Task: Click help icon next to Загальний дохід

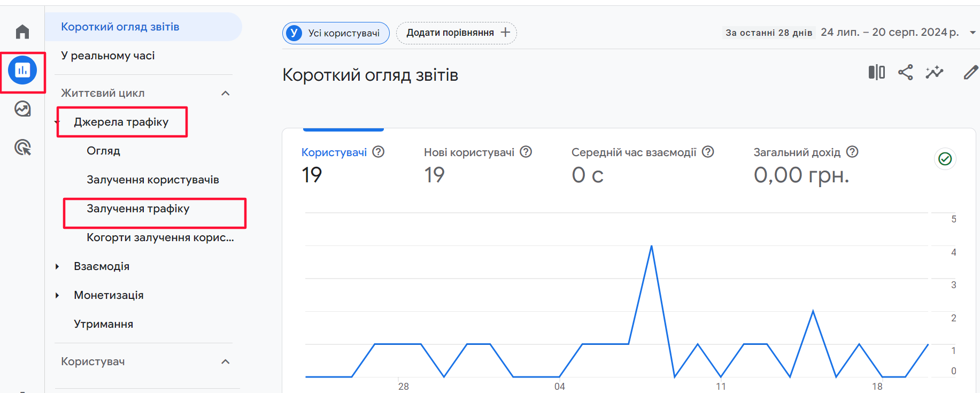Action: coord(852,152)
